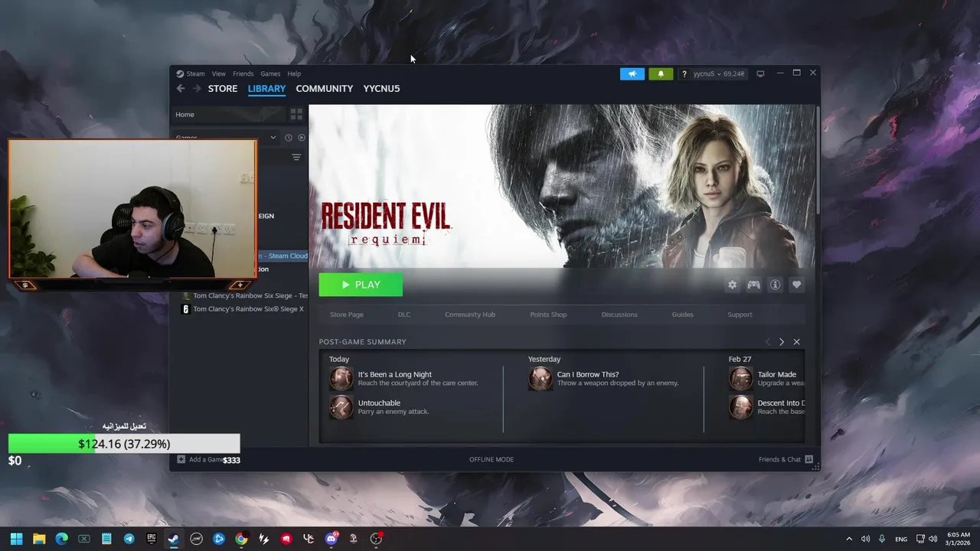The width and height of the screenshot is (980, 551).
Task: Expand the Games collection dropdown arrow
Action: point(273,138)
